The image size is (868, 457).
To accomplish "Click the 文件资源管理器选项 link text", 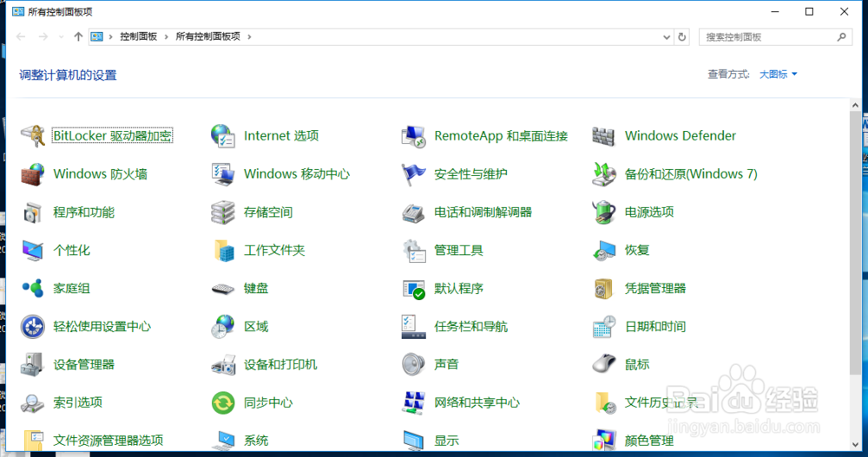I will [108, 441].
